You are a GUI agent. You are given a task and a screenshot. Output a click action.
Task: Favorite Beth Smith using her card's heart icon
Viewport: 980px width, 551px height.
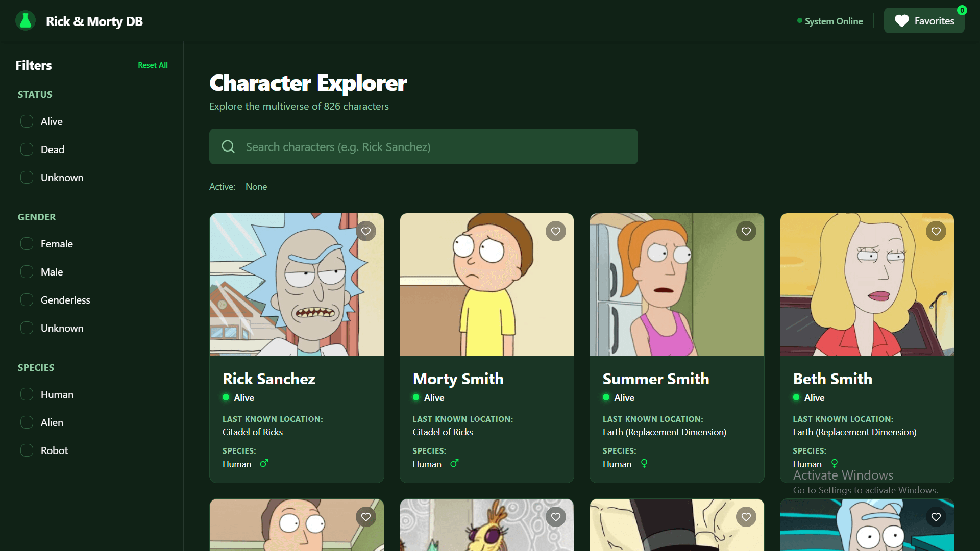coord(936,231)
